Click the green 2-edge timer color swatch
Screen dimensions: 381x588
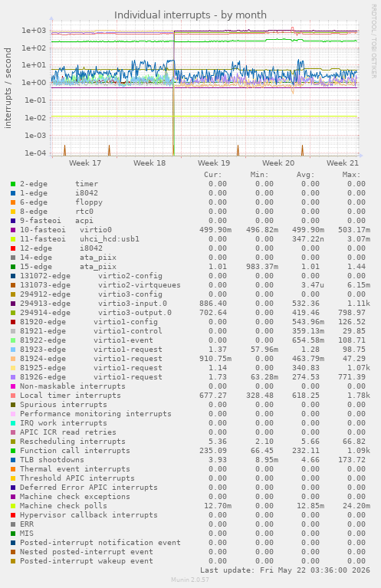(x=13, y=184)
